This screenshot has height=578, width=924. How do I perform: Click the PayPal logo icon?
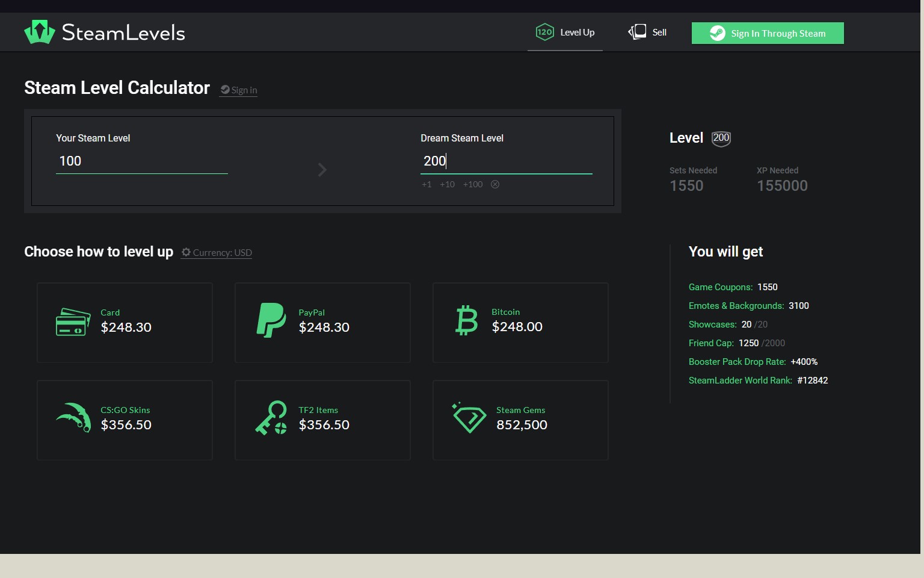point(271,320)
